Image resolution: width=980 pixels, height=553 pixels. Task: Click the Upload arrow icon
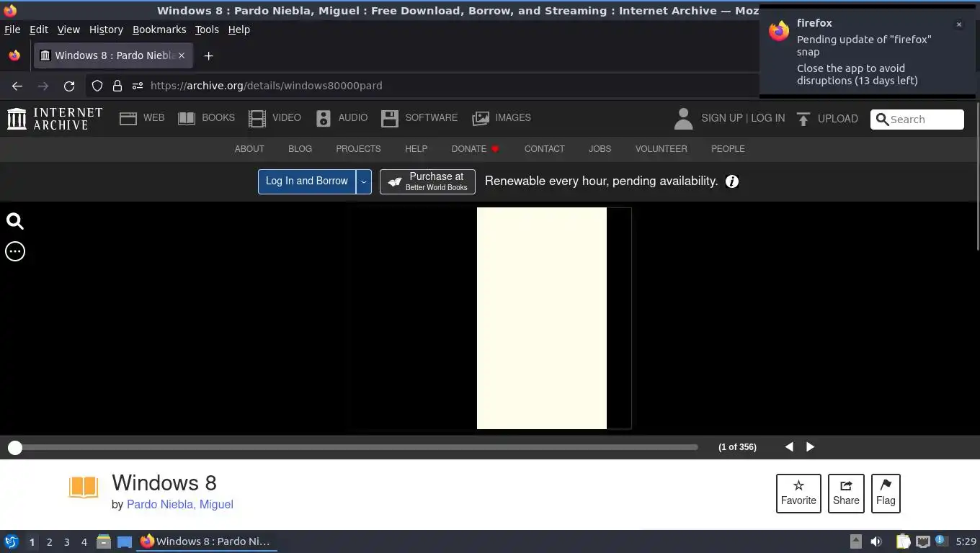[803, 119]
